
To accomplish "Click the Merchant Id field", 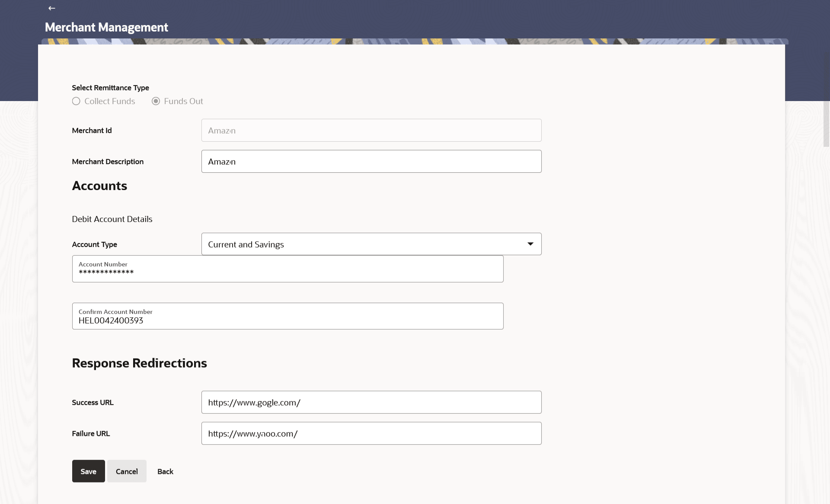I will click(371, 130).
